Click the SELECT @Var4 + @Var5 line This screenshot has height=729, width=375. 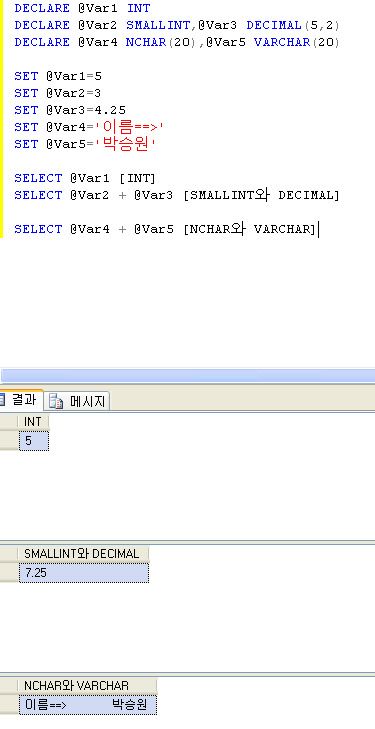tap(165, 229)
